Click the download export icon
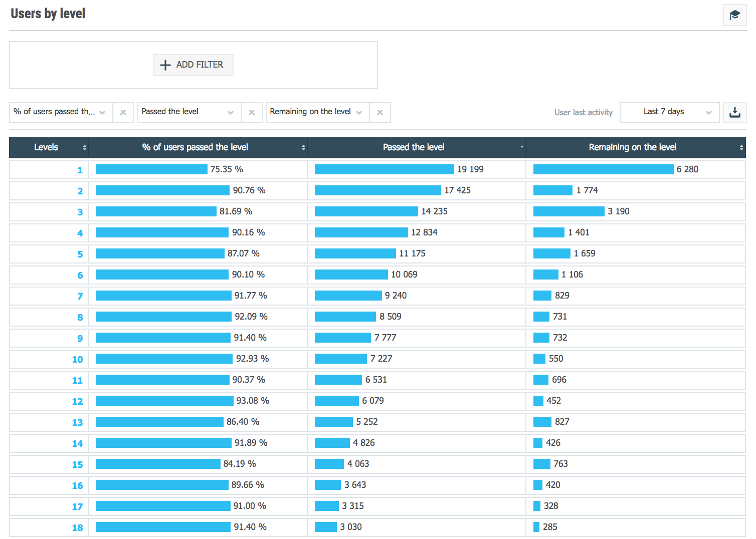 pos(734,112)
